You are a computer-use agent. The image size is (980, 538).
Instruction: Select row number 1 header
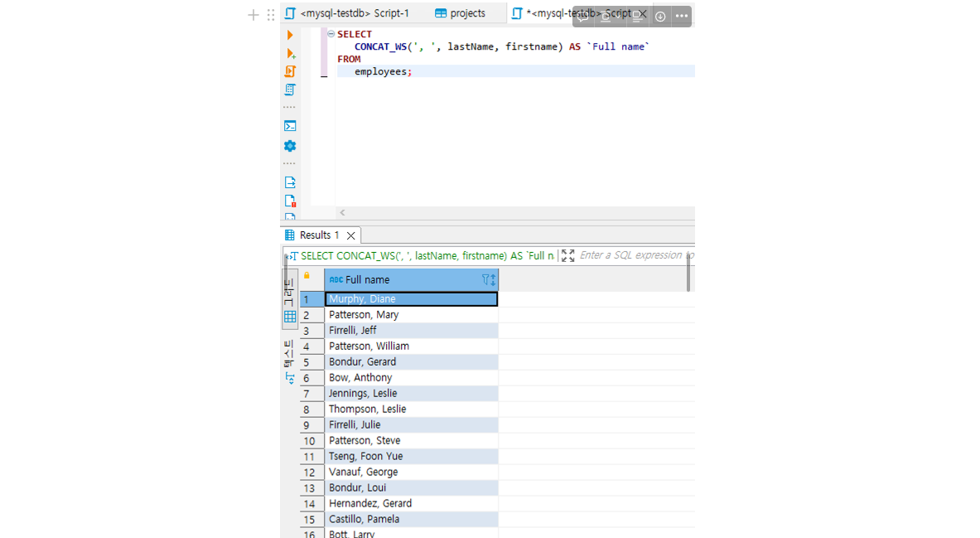[311, 299]
